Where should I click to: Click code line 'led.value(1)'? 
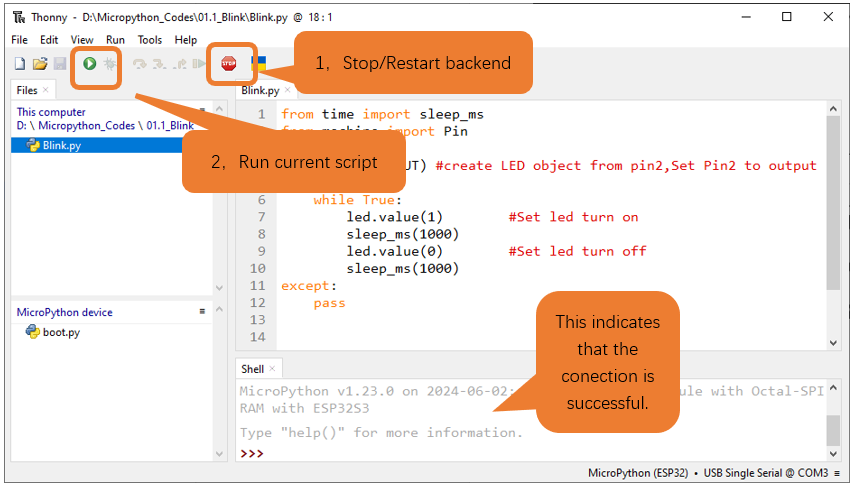(x=394, y=217)
